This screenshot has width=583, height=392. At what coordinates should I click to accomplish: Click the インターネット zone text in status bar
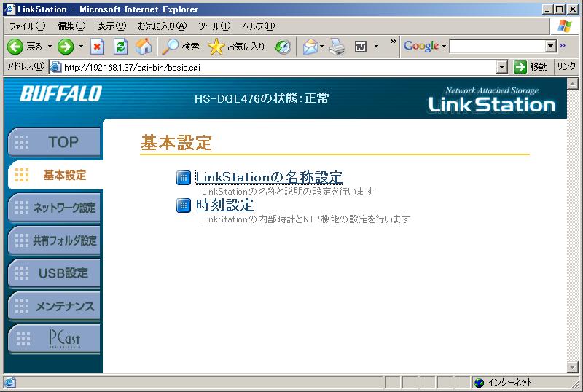tap(509, 383)
